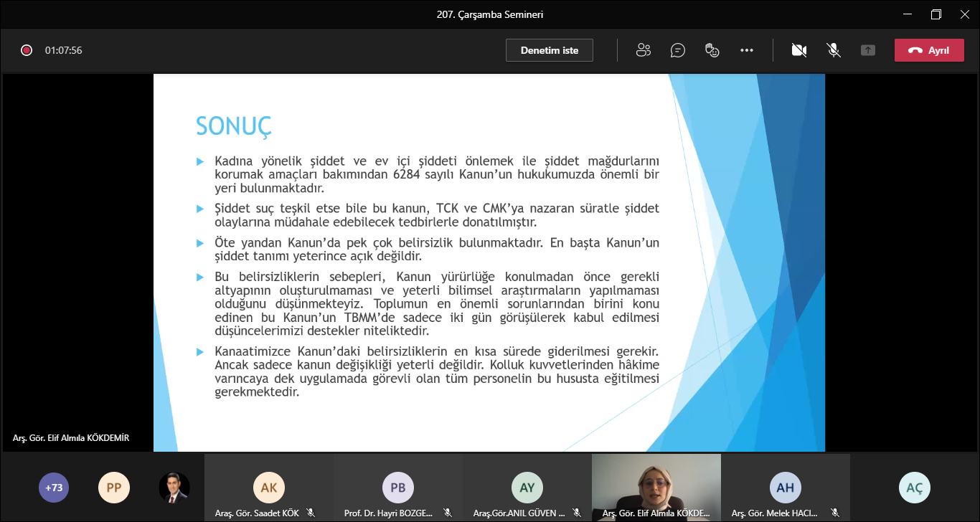Open the reactions and raise hand icon

click(x=712, y=49)
